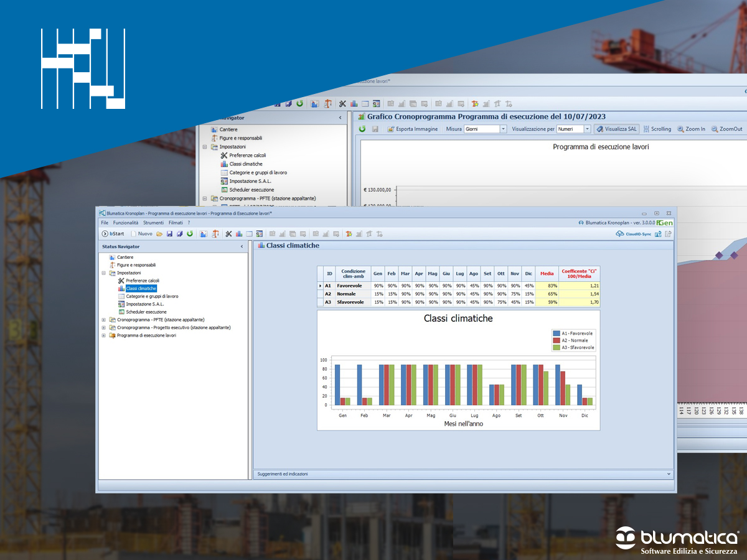Click the blue floppy save icon

(169, 233)
